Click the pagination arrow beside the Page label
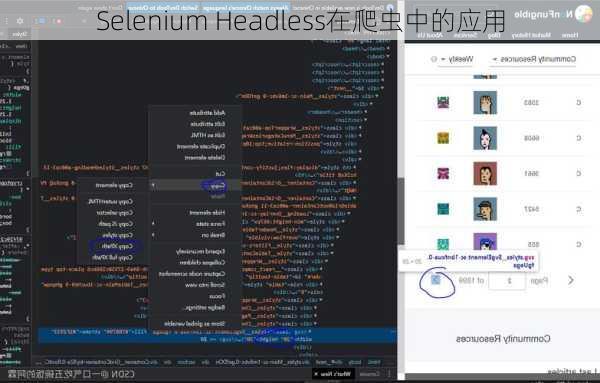This screenshot has height=383, width=600. [x=571, y=280]
